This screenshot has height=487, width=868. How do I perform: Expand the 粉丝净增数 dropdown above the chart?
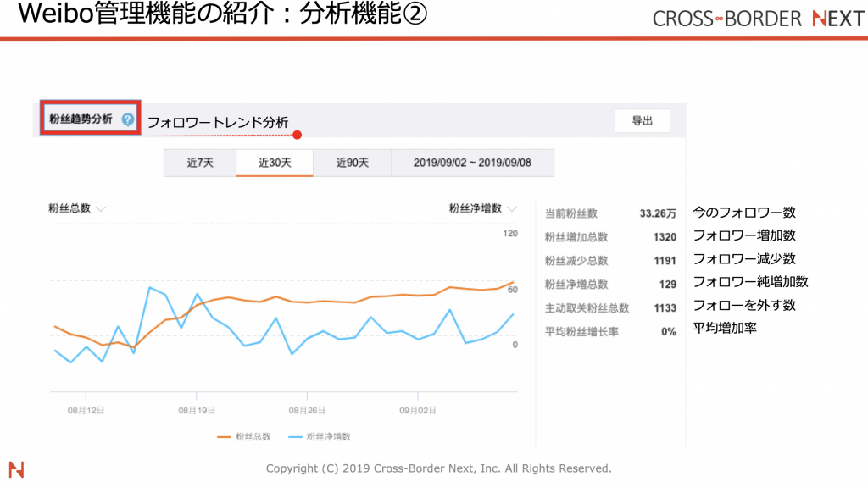482,208
